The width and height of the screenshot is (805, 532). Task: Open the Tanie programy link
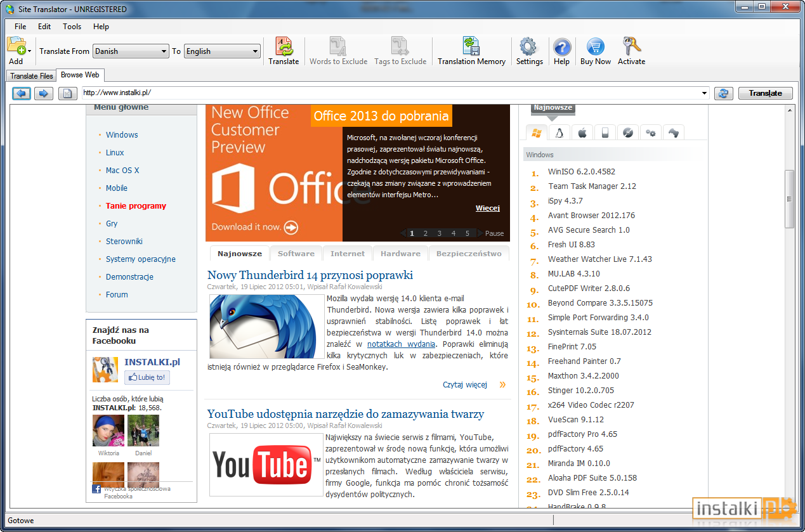click(136, 206)
